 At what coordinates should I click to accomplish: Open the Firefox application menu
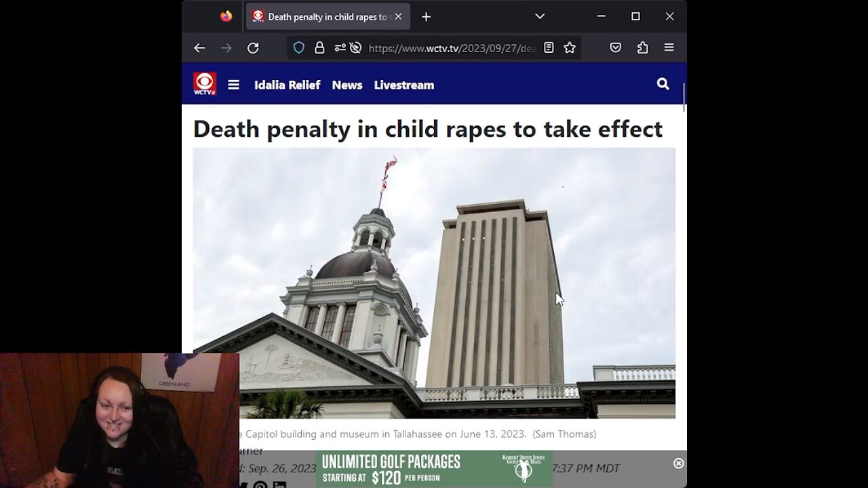pos(669,47)
